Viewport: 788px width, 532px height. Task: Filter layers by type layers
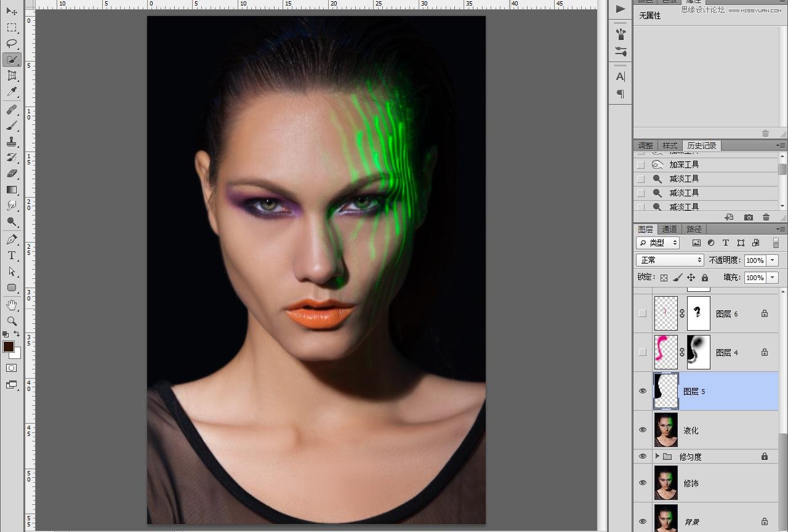[x=726, y=243]
